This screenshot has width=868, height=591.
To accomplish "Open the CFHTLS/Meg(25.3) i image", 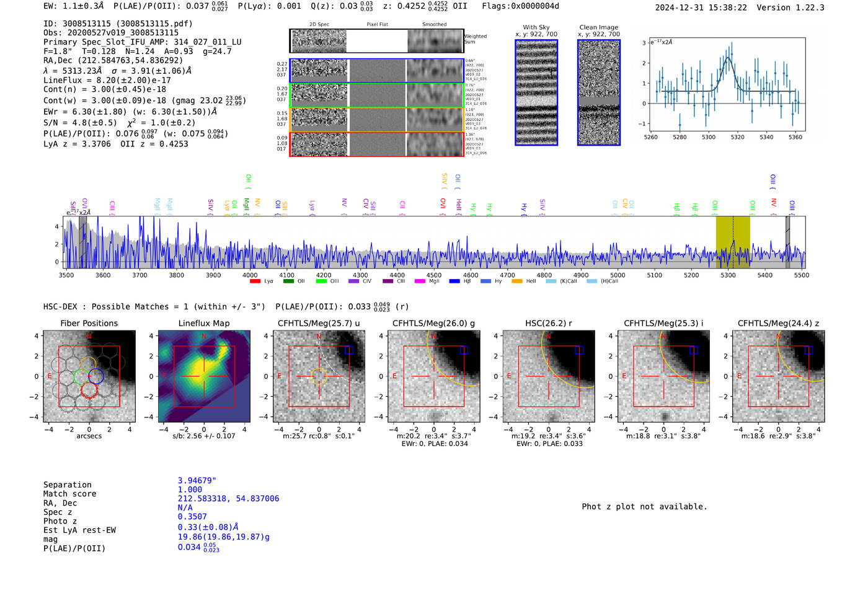I will click(x=663, y=376).
